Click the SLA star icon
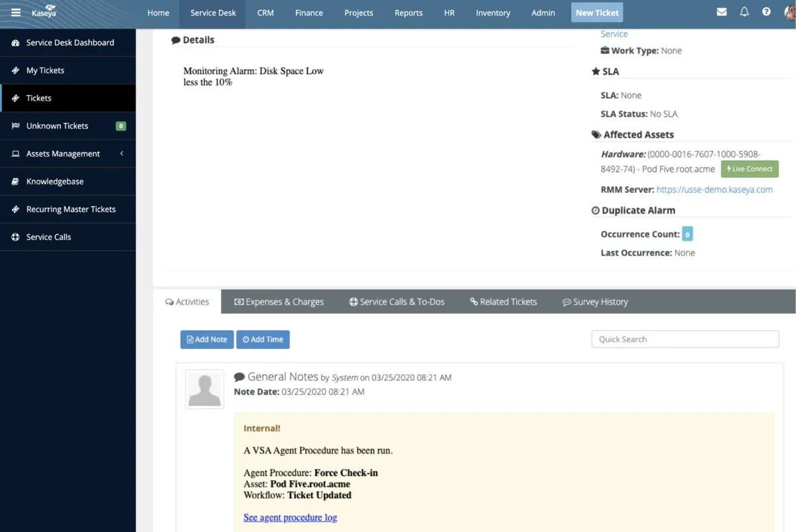 click(596, 71)
